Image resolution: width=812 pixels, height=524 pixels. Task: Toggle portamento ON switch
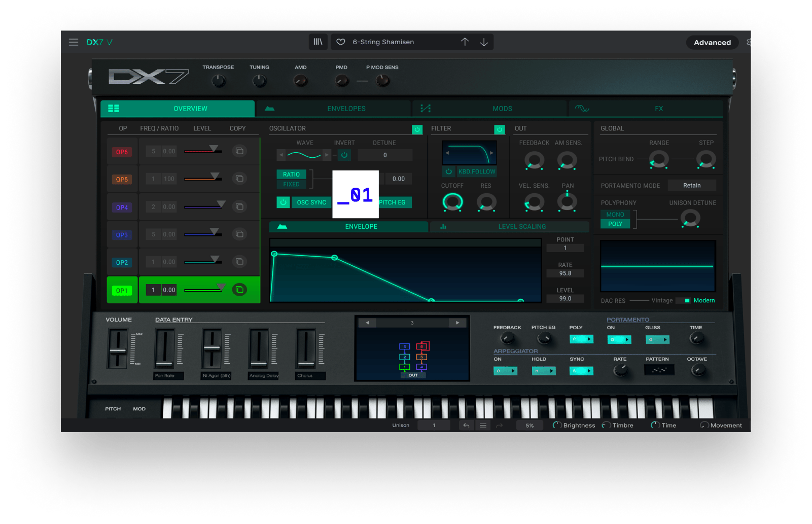click(x=619, y=339)
